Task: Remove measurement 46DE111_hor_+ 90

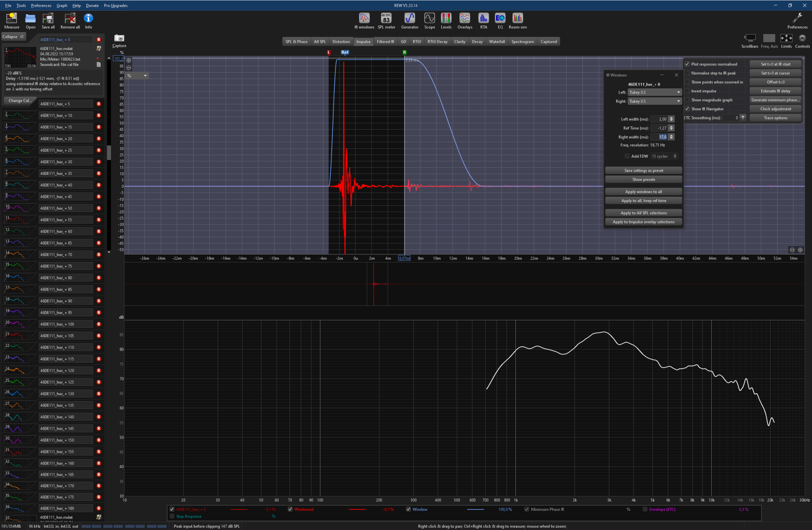Action: tap(99, 301)
